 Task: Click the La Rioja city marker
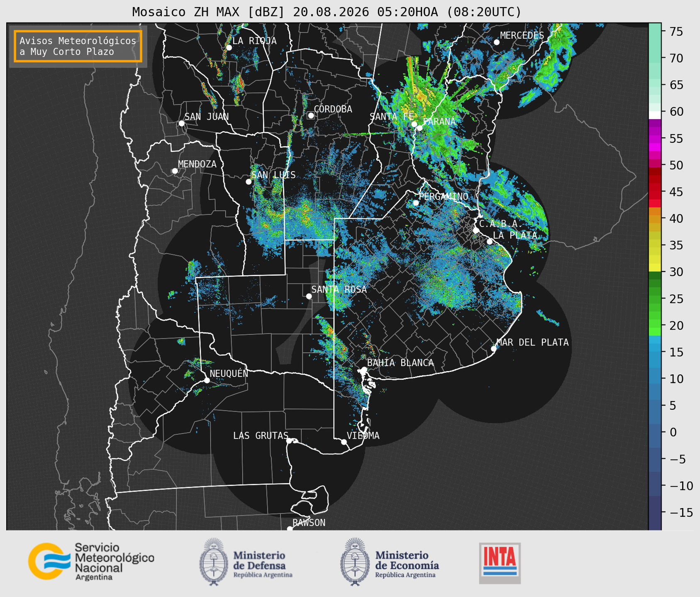tap(229, 48)
